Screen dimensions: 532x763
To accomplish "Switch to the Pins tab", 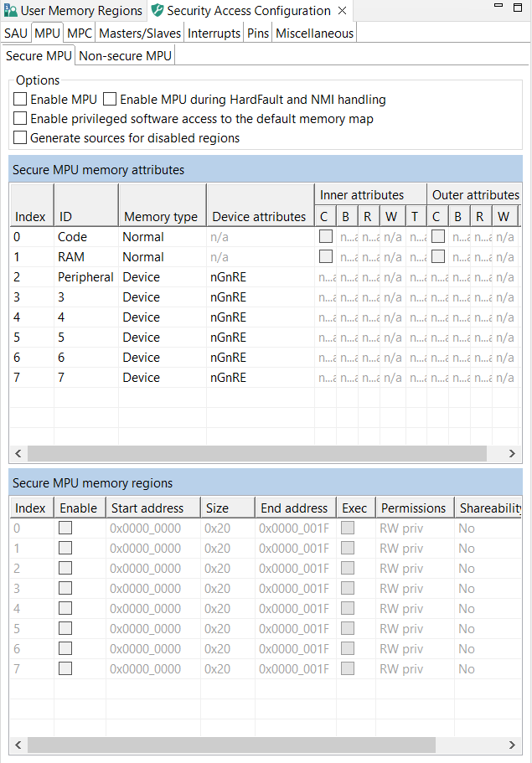I will (258, 34).
